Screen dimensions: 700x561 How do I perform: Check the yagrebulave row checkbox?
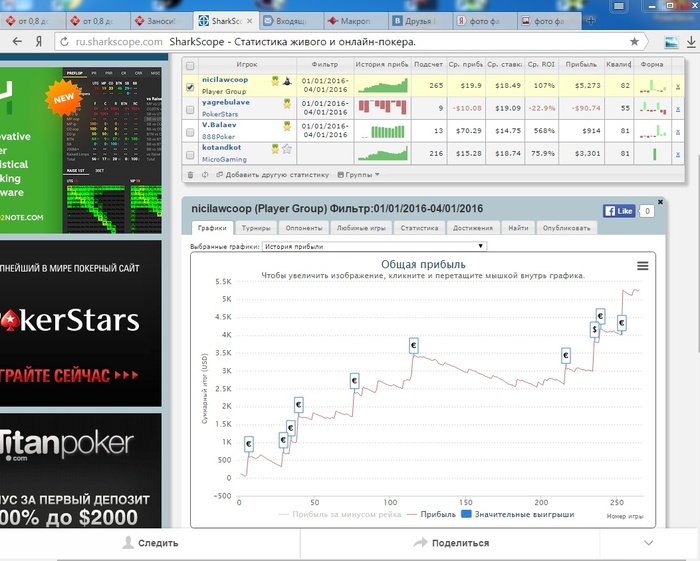(190, 110)
